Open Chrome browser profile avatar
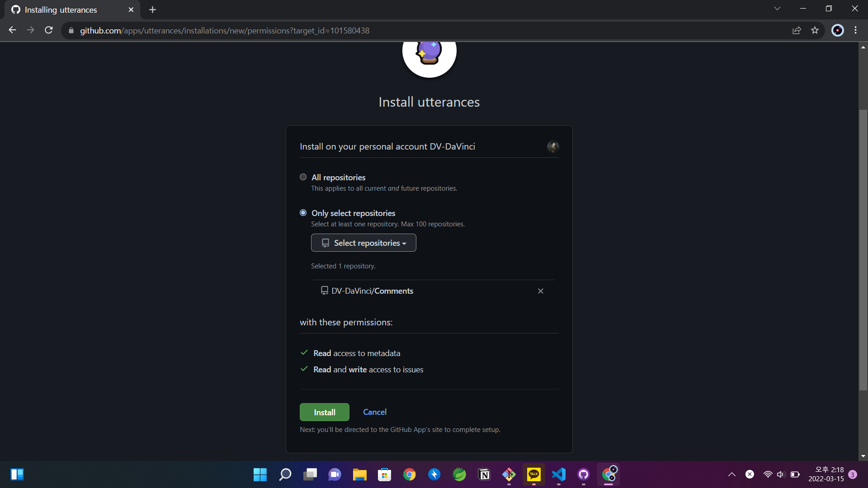 (x=837, y=30)
